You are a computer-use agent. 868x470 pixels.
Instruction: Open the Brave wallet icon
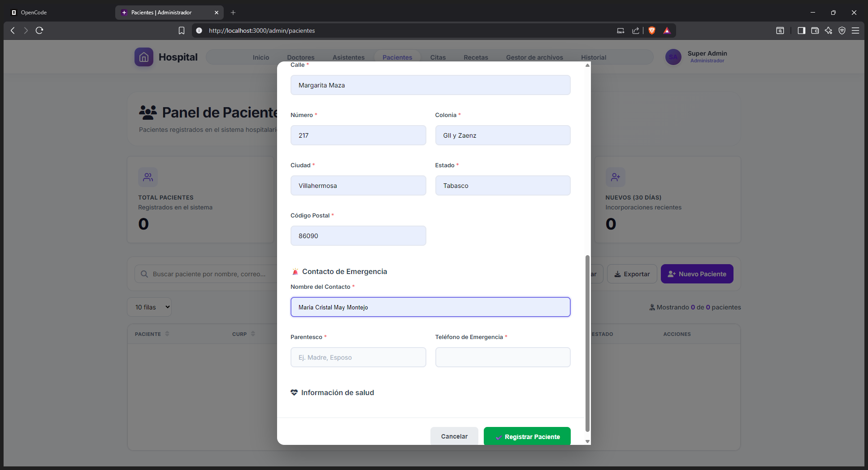click(815, 30)
